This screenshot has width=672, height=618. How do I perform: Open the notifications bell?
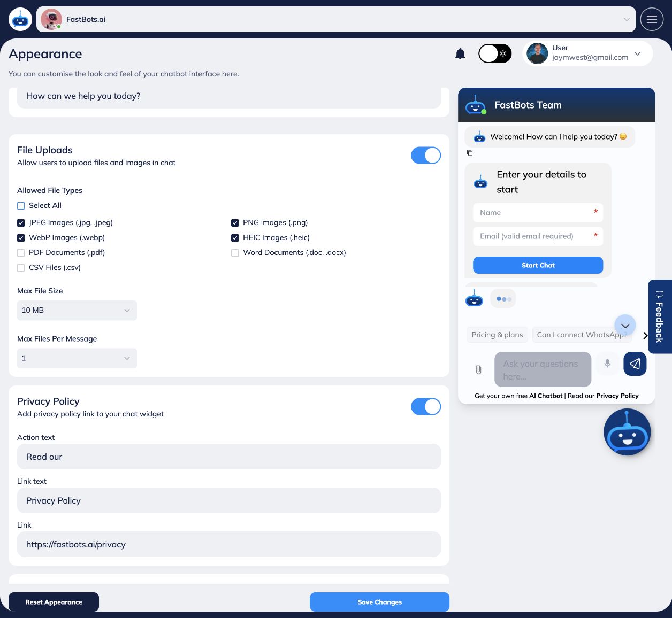[460, 53]
